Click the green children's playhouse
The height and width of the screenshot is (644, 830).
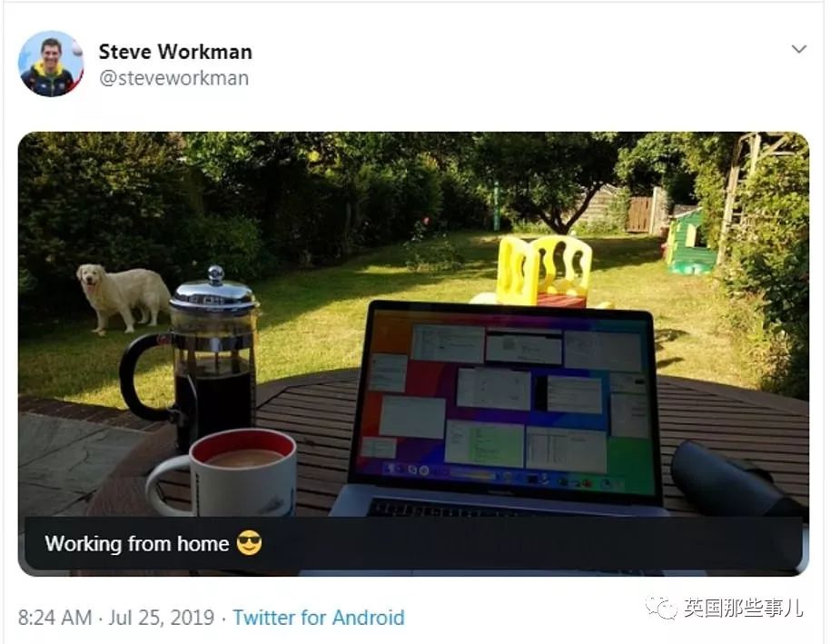690,243
